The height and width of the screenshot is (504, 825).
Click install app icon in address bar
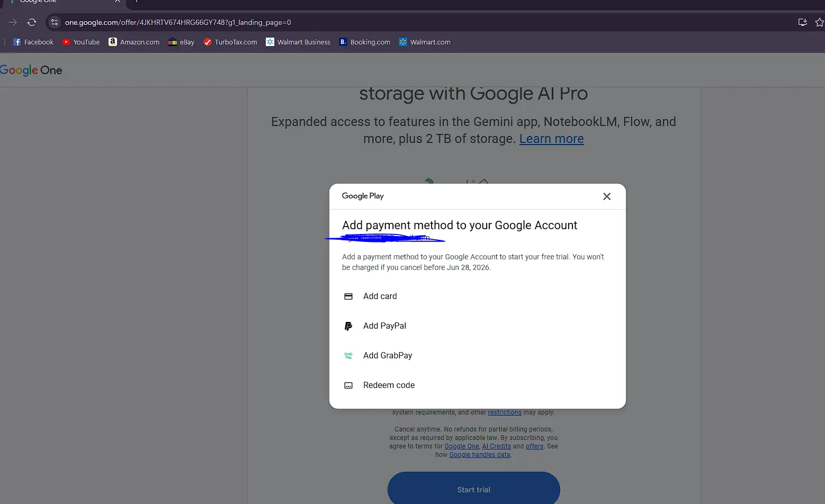tap(803, 22)
